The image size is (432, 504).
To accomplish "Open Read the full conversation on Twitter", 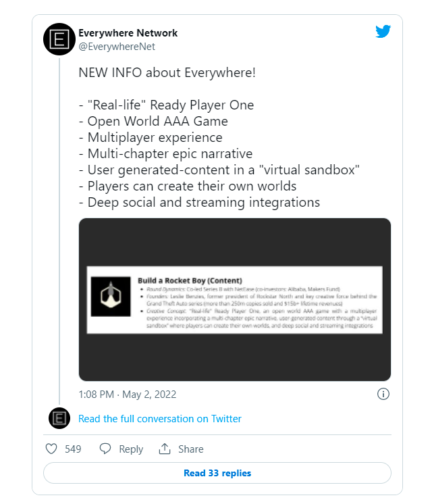I will (x=159, y=418).
